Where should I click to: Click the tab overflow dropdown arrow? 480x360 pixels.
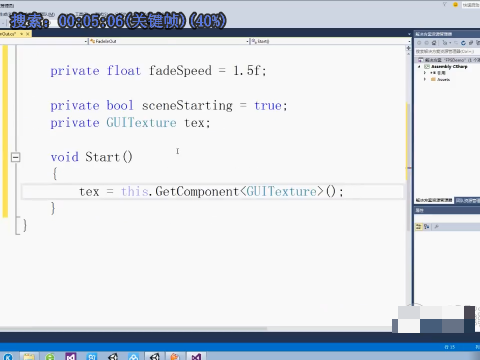(409, 34)
